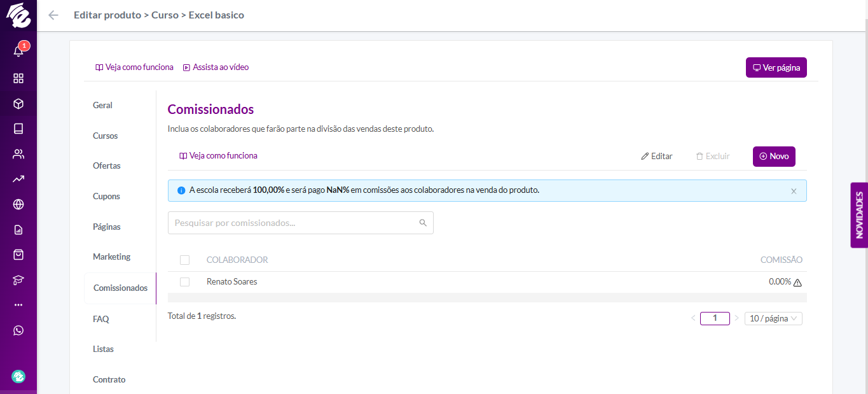Open the notifications bell icon
Image resolution: width=868 pixels, height=394 pixels.
click(x=18, y=51)
